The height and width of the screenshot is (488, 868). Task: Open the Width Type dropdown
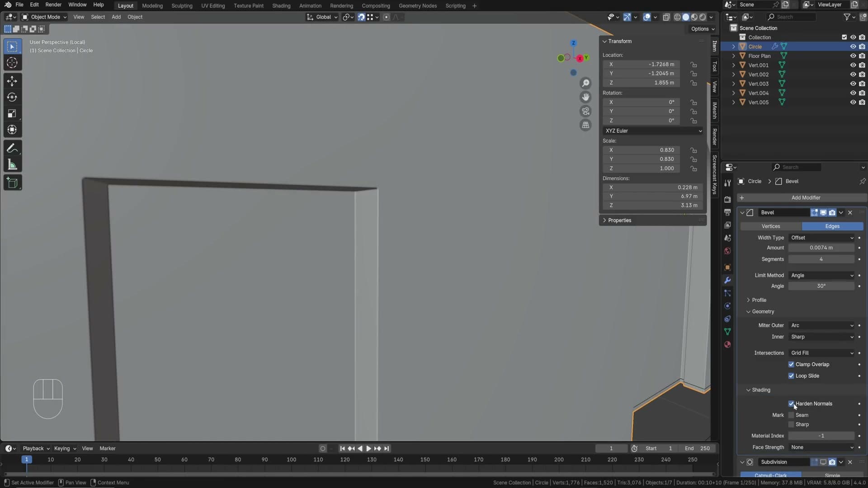(x=822, y=238)
